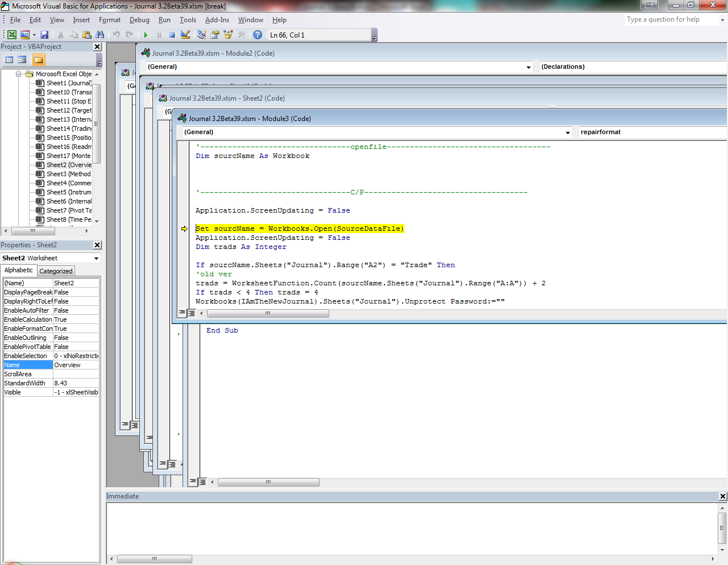Continue execution with green Run icon
This screenshot has height=565, width=728.
click(x=146, y=35)
